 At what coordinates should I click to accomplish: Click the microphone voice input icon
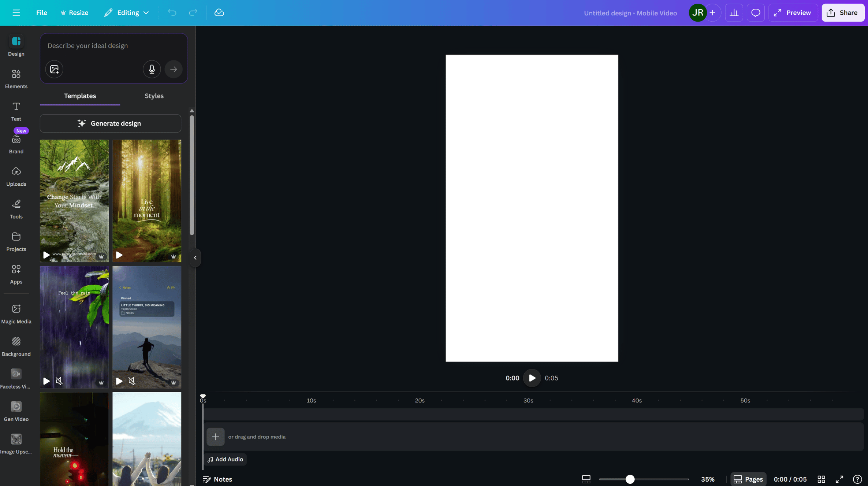tap(152, 69)
